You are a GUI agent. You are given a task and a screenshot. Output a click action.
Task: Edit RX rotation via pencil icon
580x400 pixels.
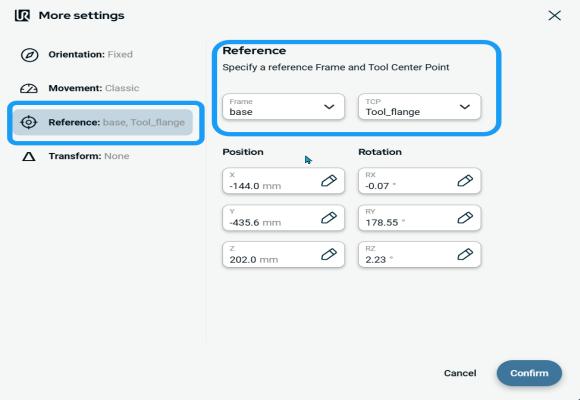(465, 181)
